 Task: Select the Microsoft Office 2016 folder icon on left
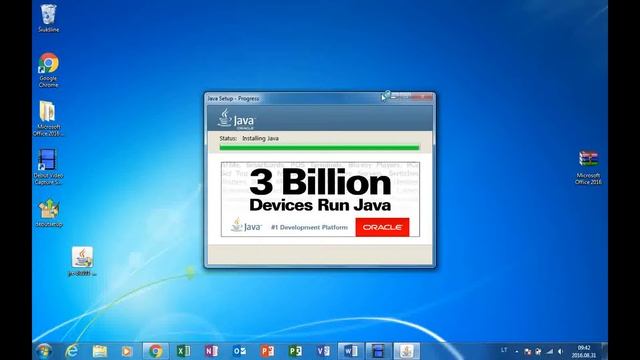point(48,118)
